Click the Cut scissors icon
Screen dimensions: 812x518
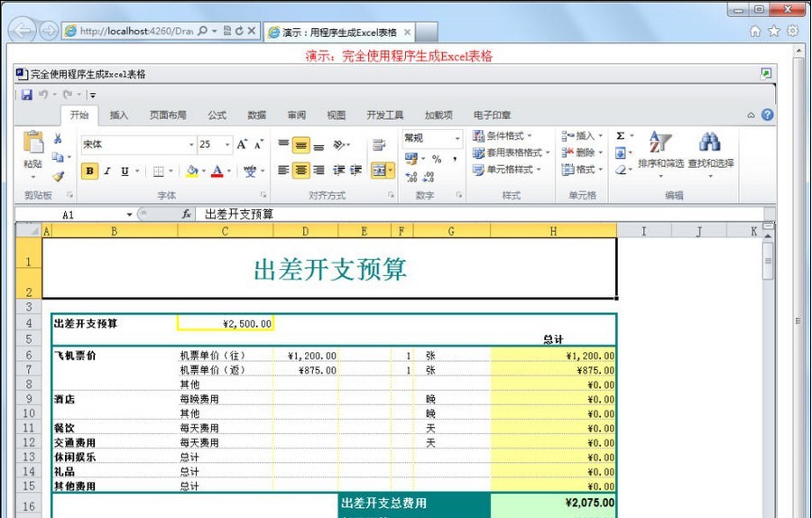[59, 139]
